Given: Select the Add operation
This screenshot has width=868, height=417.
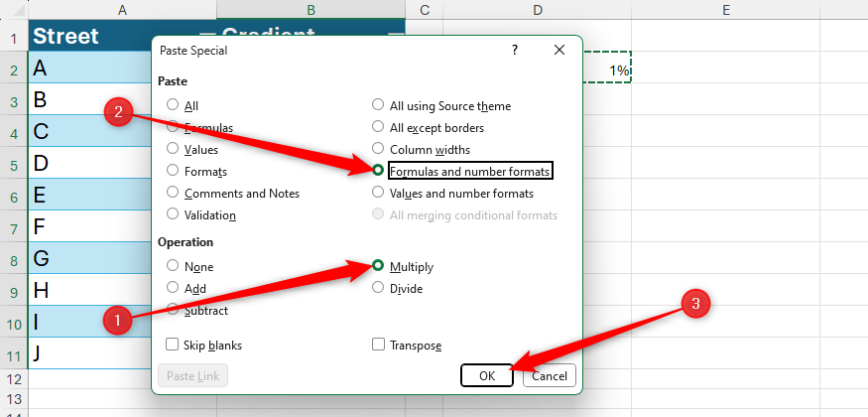Looking at the screenshot, I should click(x=174, y=288).
